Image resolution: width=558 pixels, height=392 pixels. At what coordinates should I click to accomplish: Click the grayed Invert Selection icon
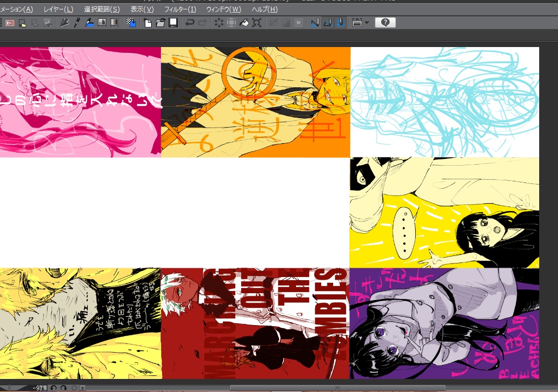click(x=286, y=23)
